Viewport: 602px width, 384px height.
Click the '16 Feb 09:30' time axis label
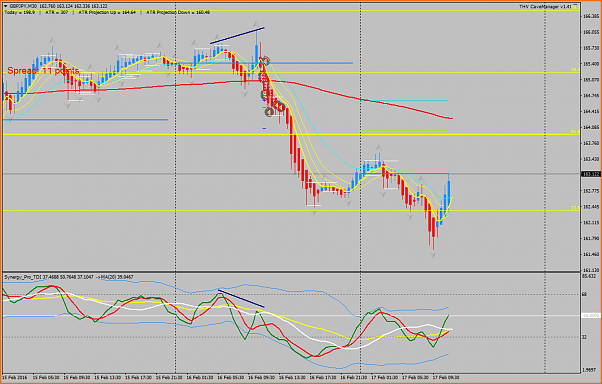(x=261, y=377)
